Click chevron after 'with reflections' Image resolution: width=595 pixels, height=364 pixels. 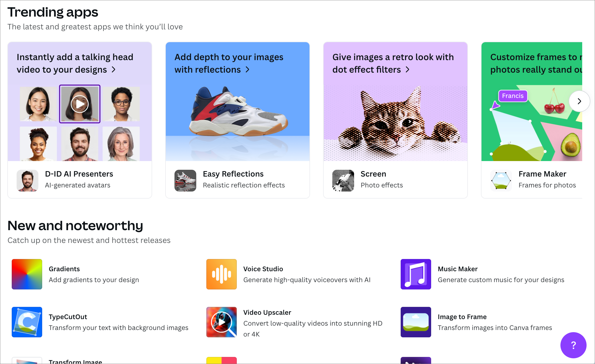[247, 70]
